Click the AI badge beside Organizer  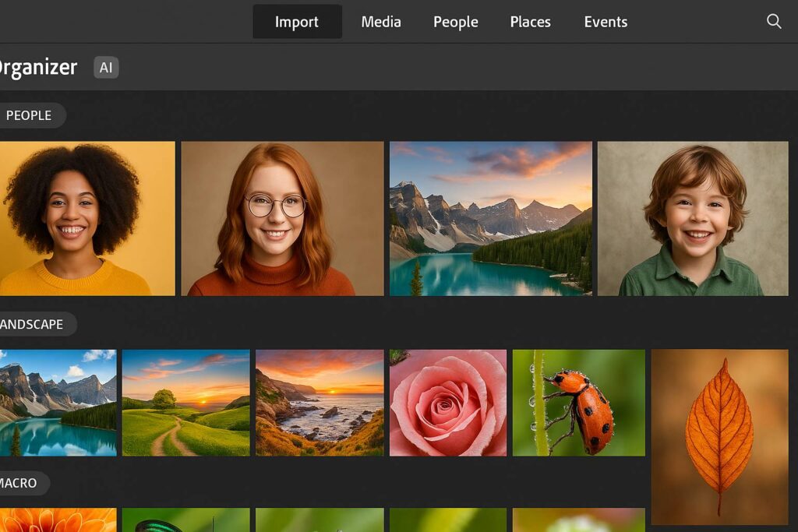[x=106, y=68]
